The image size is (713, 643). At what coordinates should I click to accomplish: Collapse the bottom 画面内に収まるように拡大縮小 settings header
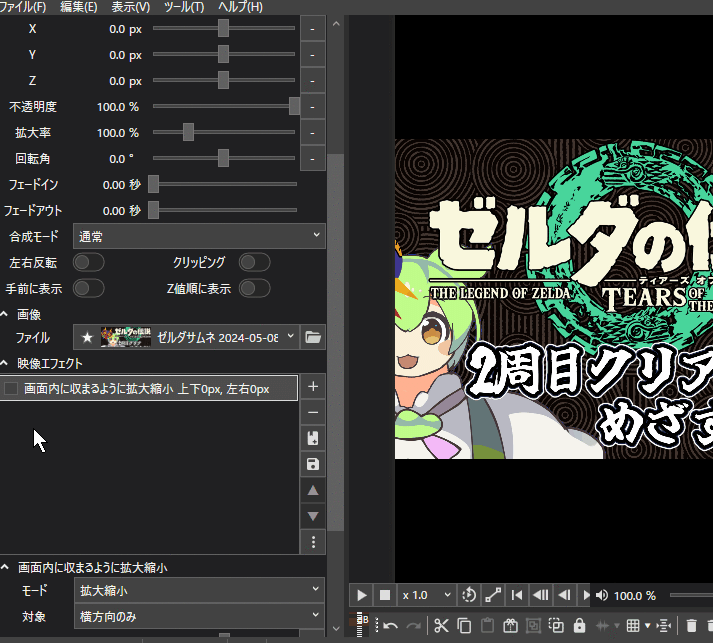5,567
